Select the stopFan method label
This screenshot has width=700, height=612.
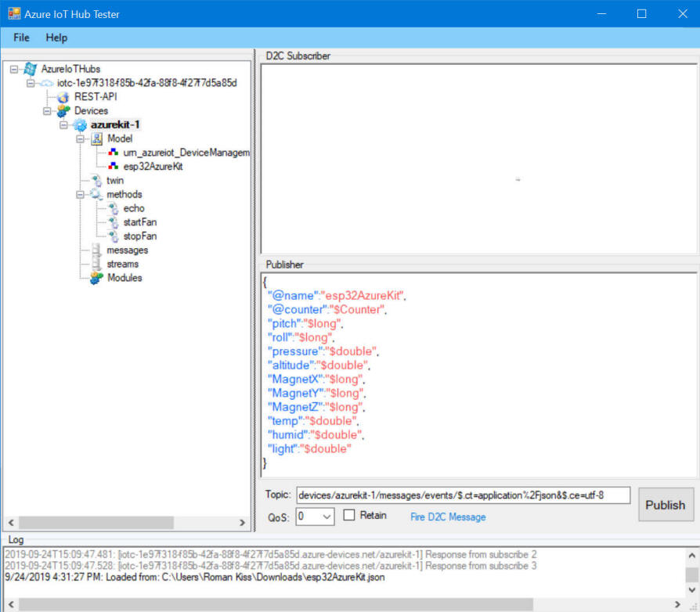pos(139,236)
